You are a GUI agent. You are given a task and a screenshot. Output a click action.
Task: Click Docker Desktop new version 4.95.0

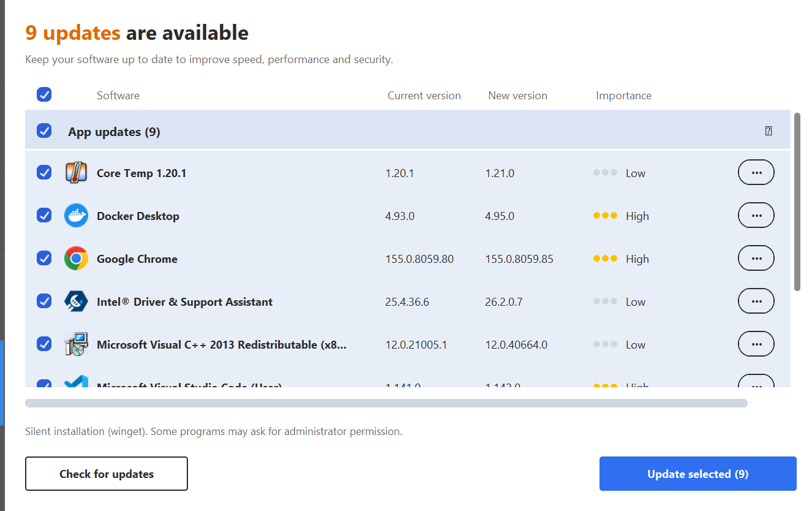(500, 216)
